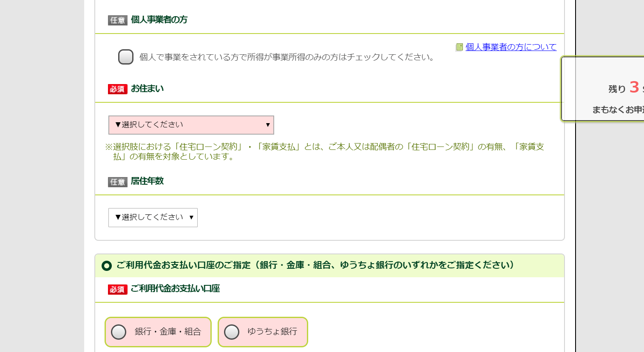The image size is (644, 352).
Task: Click the 住宅ローン契約 note text
Action: coord(324,152)
